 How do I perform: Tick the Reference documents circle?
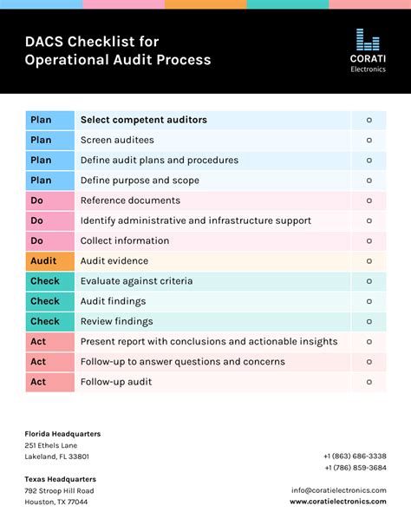point(369,200)
